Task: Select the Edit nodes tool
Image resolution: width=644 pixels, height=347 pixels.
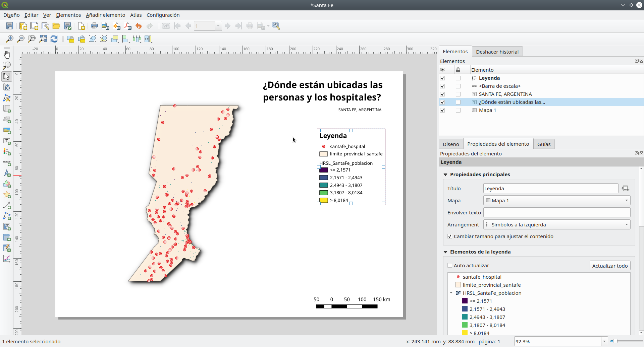Action: point(7,98)
